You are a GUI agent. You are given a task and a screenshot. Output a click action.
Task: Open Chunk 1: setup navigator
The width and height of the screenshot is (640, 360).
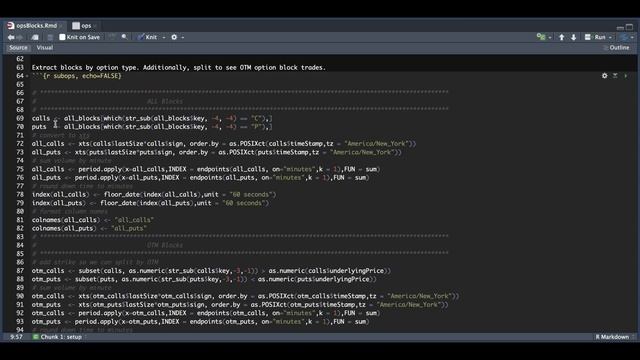pos(61,337)
